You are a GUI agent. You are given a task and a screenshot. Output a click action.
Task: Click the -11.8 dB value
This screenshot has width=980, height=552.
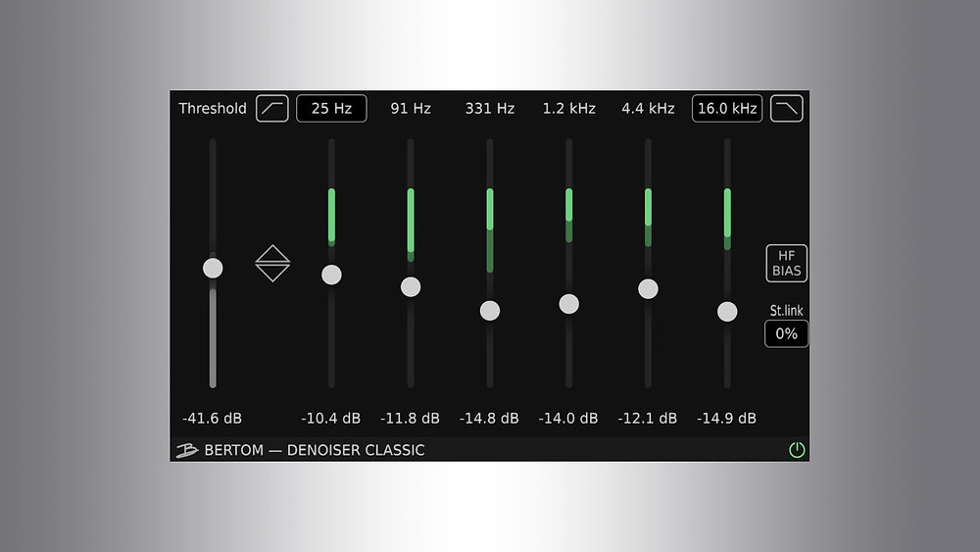(410, 419)
